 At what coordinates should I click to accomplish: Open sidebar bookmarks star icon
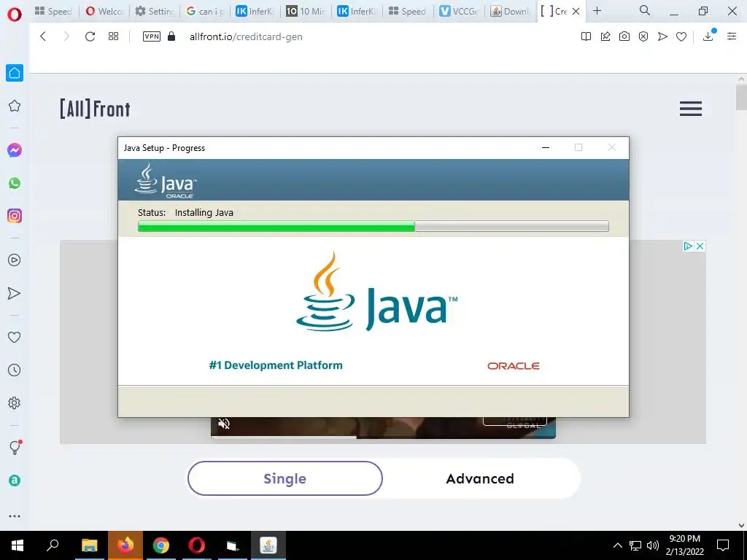15,106
